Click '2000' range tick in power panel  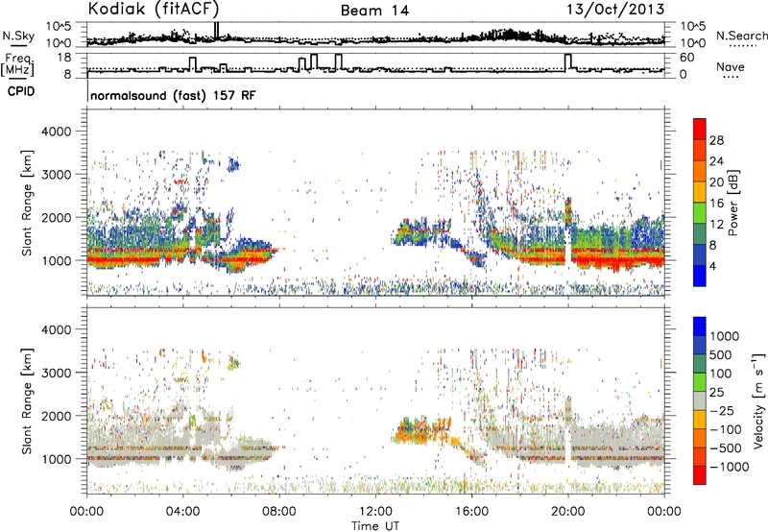tap(56, 217)
